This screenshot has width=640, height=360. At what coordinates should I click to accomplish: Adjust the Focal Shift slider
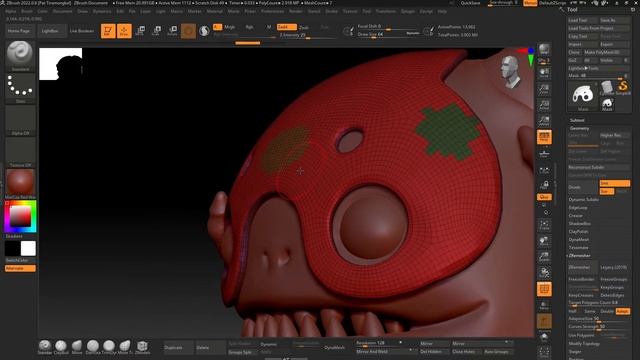(388, 27)
